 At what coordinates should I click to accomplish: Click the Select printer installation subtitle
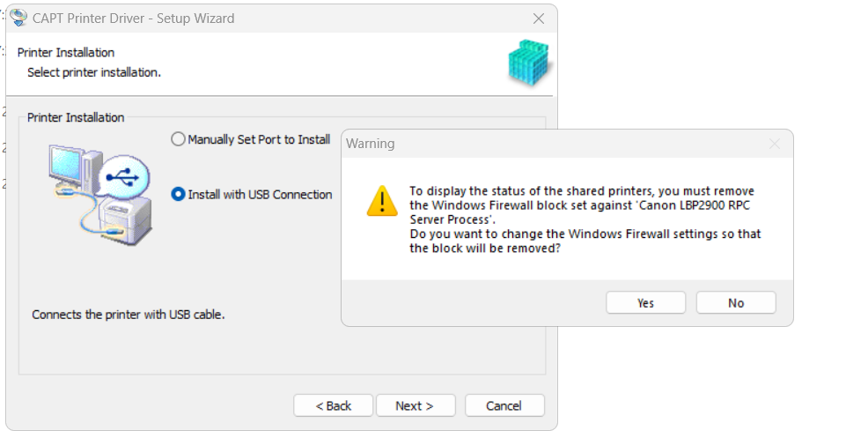click(x=94, y=72)
